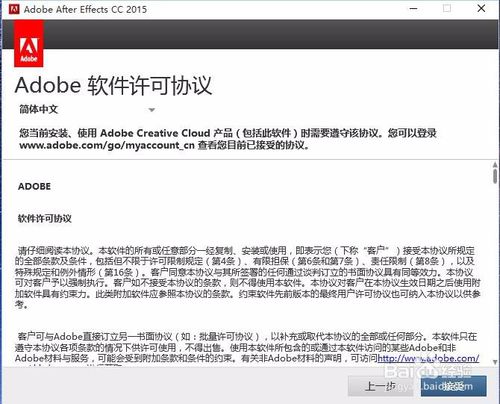Close the After Effects installer window

(481, 9)
